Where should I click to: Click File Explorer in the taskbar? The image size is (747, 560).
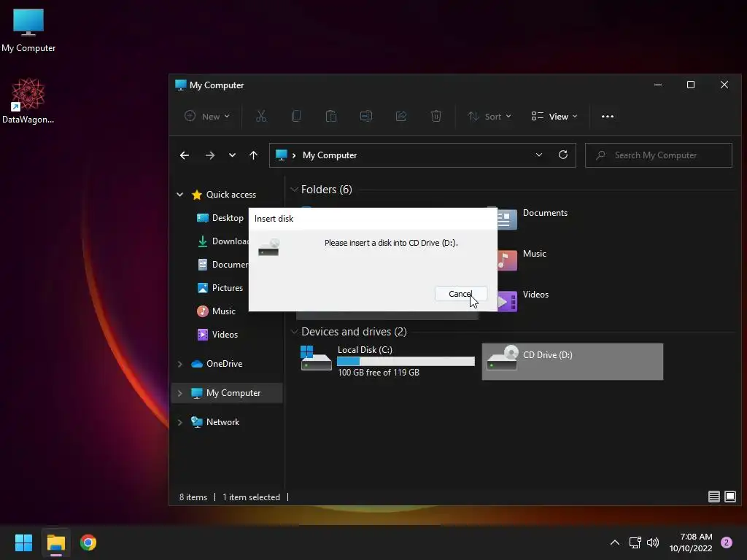55,542
